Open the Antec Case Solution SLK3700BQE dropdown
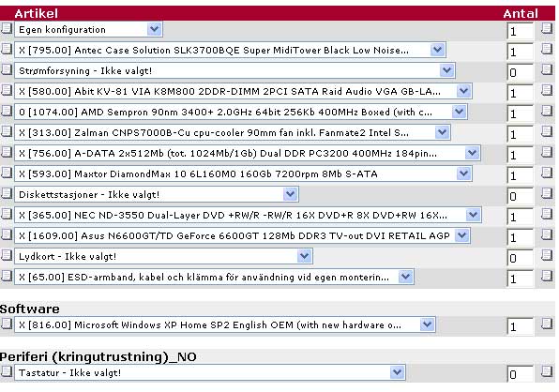The image size is (559, 392). 230,50
